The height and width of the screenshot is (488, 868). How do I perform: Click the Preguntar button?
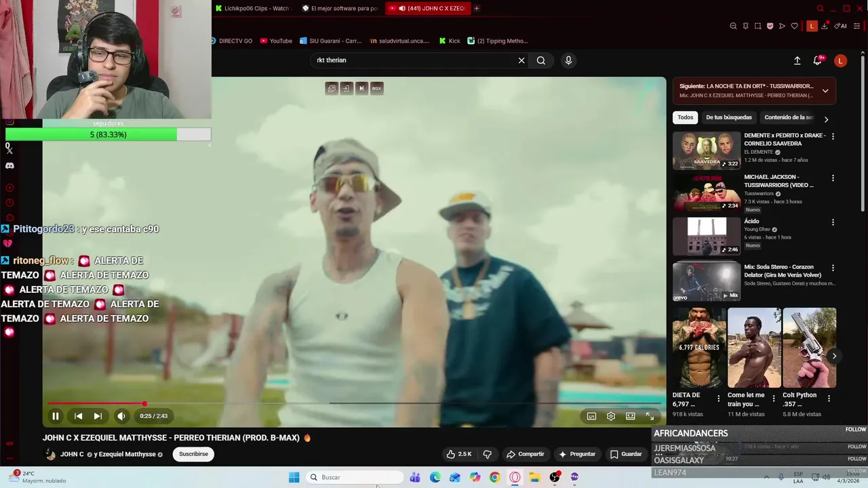tap(577, 454)
